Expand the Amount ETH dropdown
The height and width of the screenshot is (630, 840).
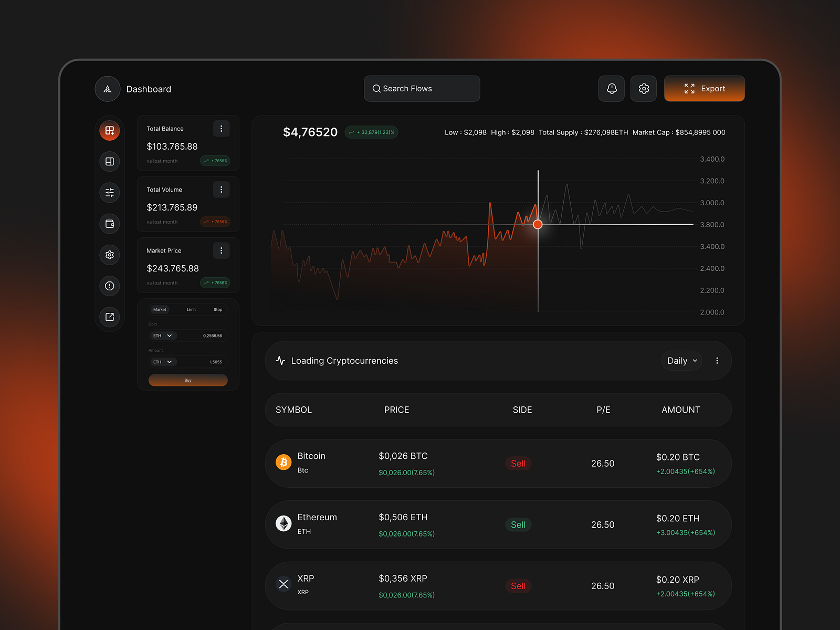(163, 362)
